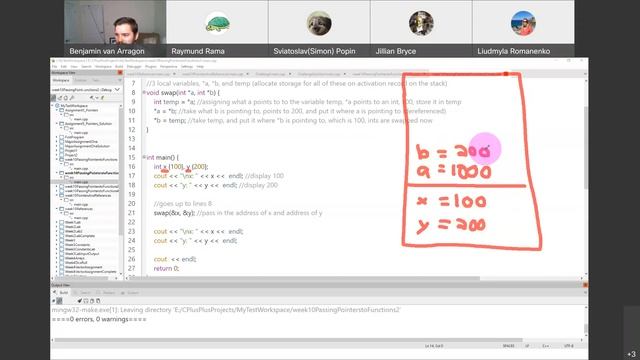
Task: Select the Project2 project
Action: [71, 155]
